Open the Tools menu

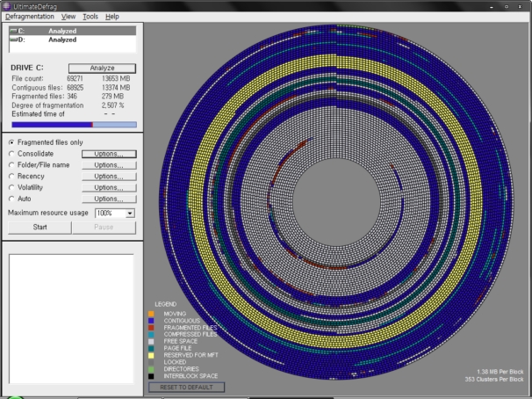pos(90,17)
